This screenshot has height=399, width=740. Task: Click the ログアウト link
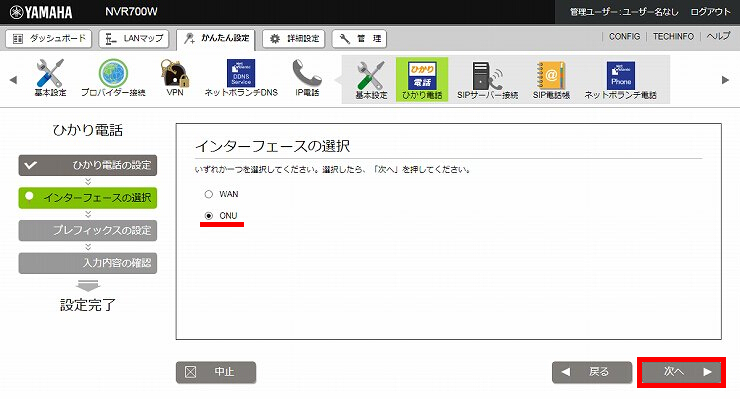tap(710, 12)
